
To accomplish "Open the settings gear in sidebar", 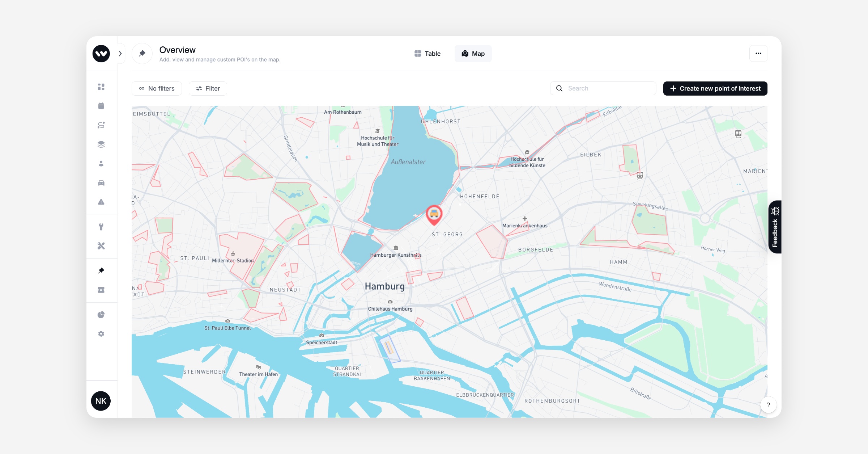I will (x=101, y=334).
